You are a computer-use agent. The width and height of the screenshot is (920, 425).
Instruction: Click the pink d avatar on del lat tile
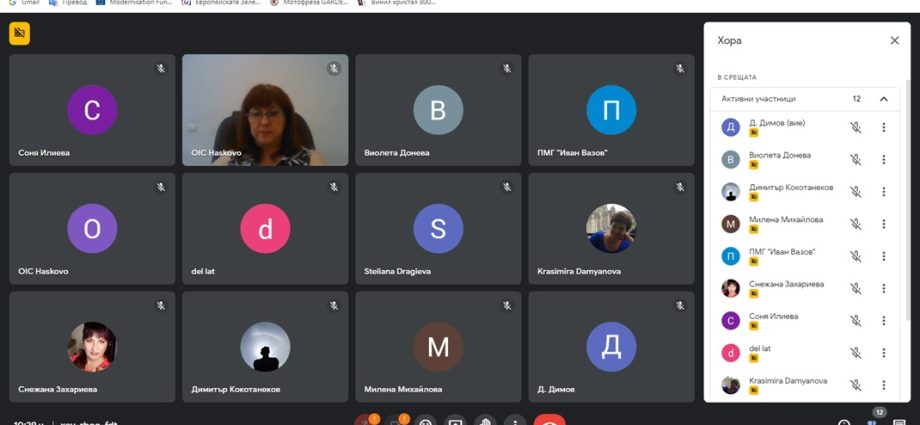click(265, 228)
